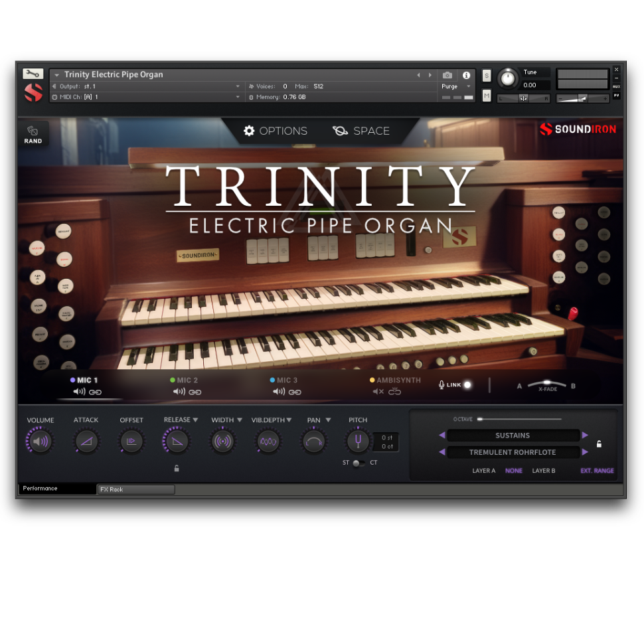
Task: Toggle the sound selector lock icon
Action: tap(600, 444)
